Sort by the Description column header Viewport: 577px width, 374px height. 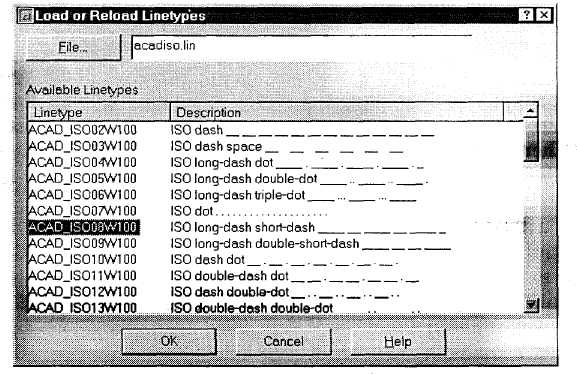click(x=336, y=112)
